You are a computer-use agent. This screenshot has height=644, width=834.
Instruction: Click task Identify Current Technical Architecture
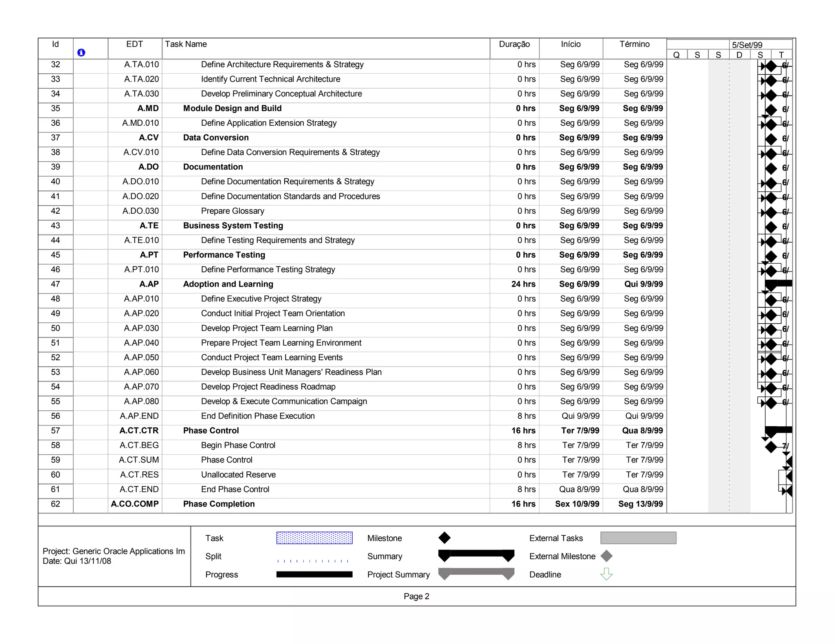coord(270,79)
